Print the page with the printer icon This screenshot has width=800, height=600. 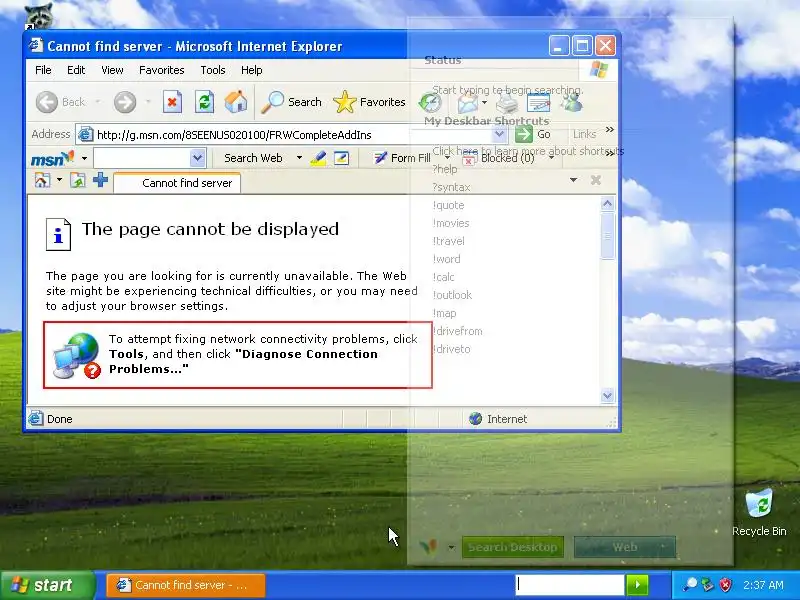pyautogui.click(x=507, y=104)
